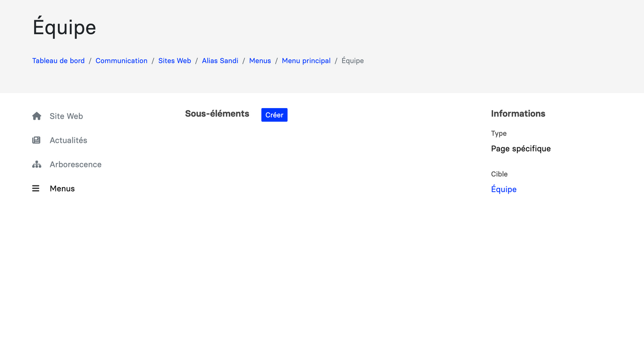Click the Page spécifique type value
The width and height of the screenshot is (644, 362).
coord(521,149)
